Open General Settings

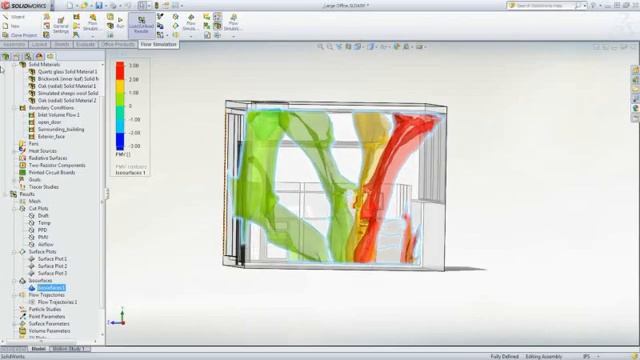tap(61, 25)
